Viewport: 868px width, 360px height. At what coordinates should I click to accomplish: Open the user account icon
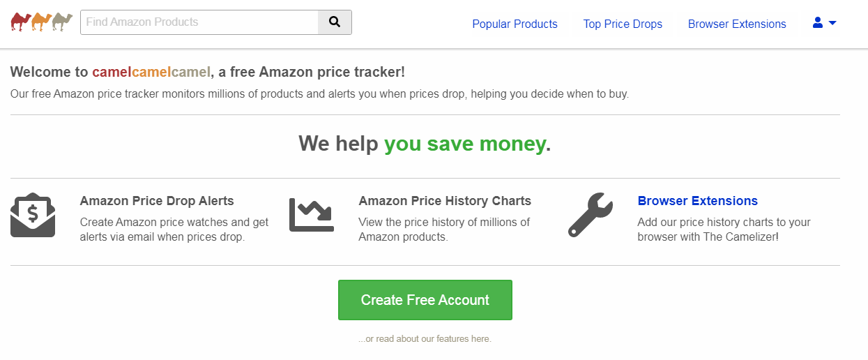coord(818,23)
